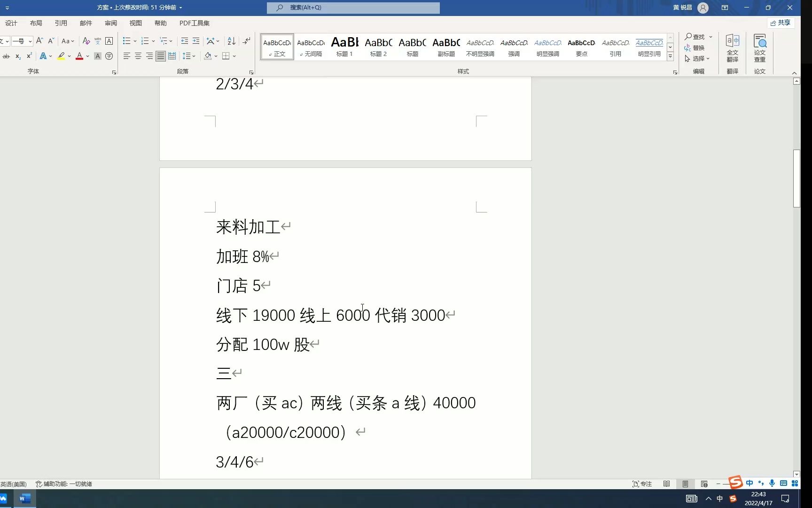This screenshot has width=812, height=508.
Task: Align the text to the right
Action: 149,56
